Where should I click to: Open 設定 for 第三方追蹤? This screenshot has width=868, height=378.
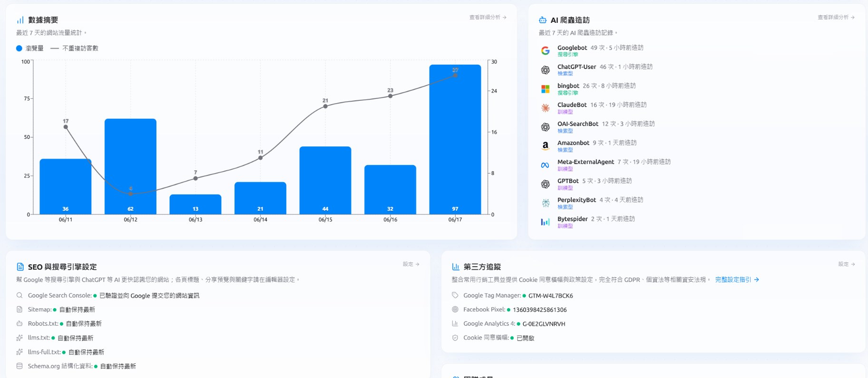(x=847, y=264)
